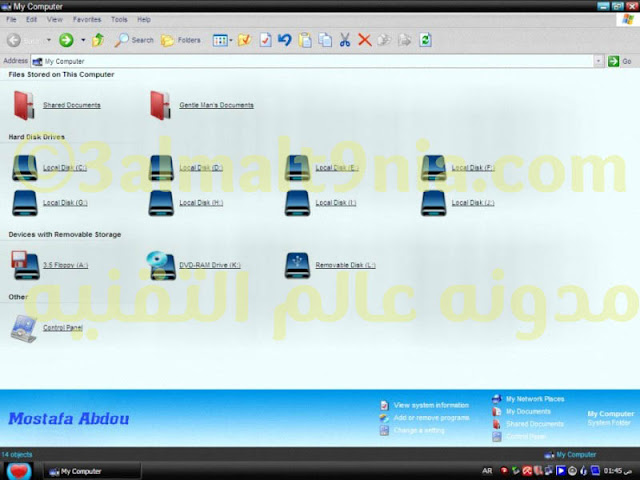The image size is (640, 480).
Task: Click the Copy pages icon
Action: (x=325, y=40)
